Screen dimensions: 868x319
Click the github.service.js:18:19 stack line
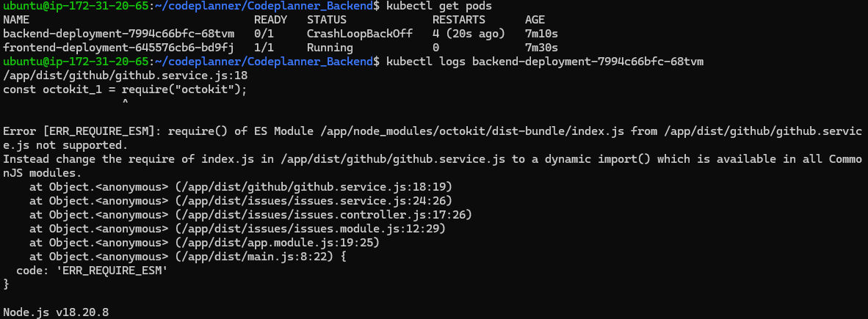pyautogui.click(x=241, y=186)
